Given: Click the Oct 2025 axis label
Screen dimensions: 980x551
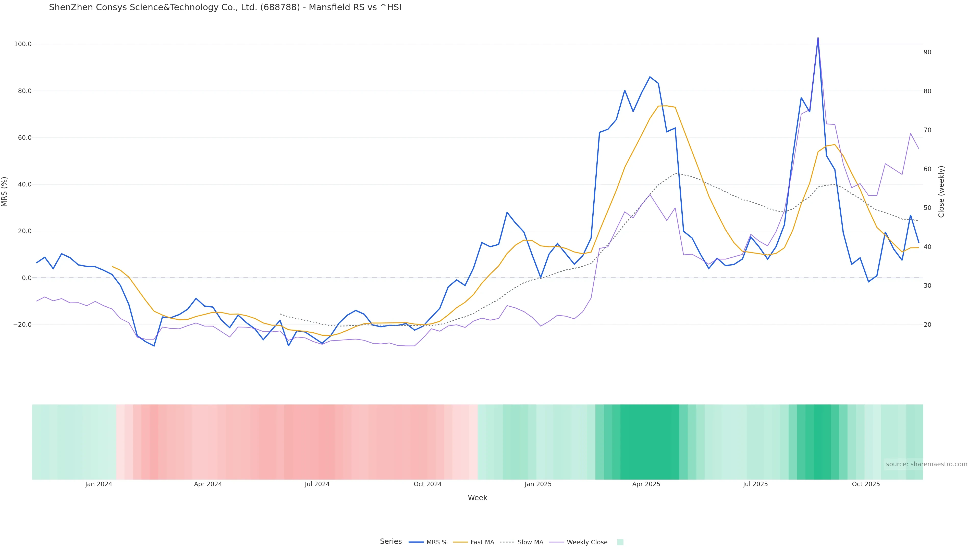Looking at the screenshot, I should click(x=865, y=484).
